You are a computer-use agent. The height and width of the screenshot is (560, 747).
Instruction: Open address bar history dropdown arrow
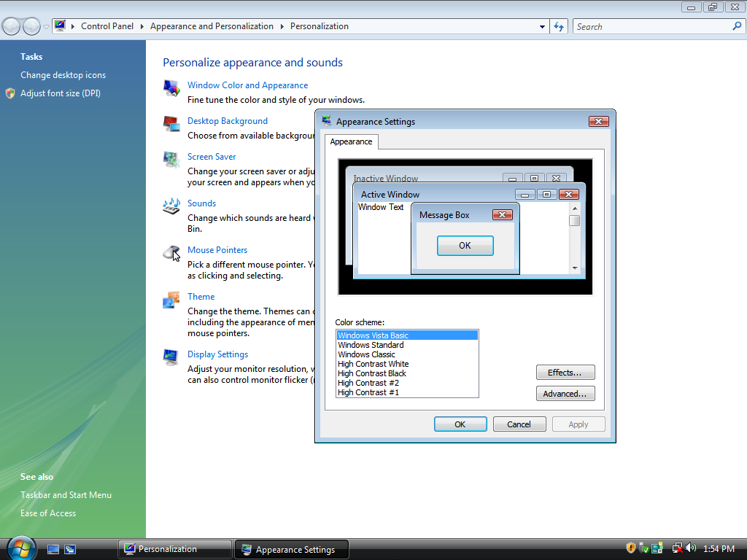point(542,27)
